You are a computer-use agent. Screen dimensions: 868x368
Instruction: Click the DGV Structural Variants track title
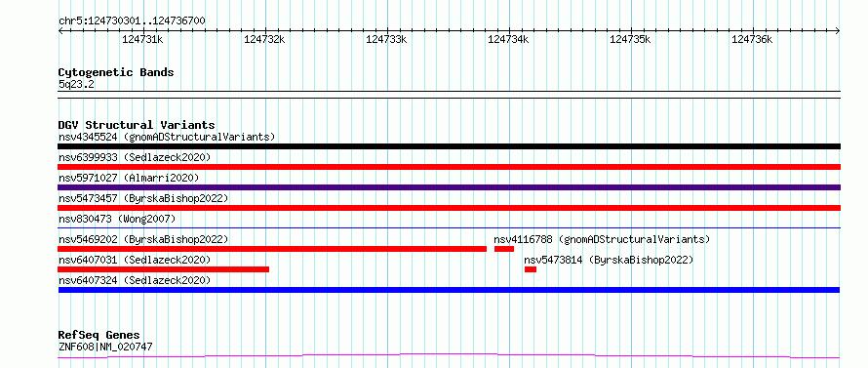coord(137,125)
